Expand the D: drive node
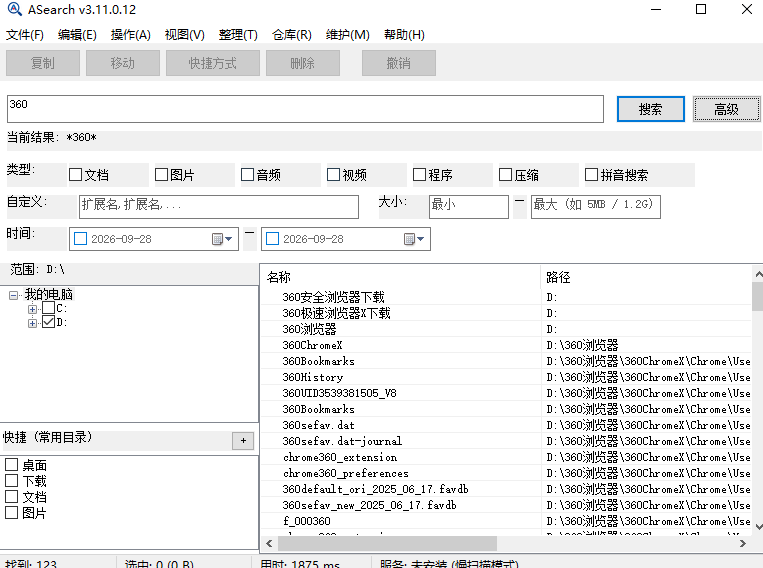Screen dimensions: 763x568 tap(32, 323)
